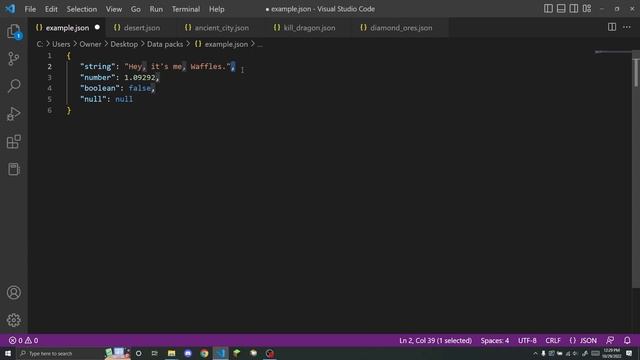The height and width of the screenshot is (360, 640).
Task: Click the VS Code logo in title bar
Action: coord(10,9)
